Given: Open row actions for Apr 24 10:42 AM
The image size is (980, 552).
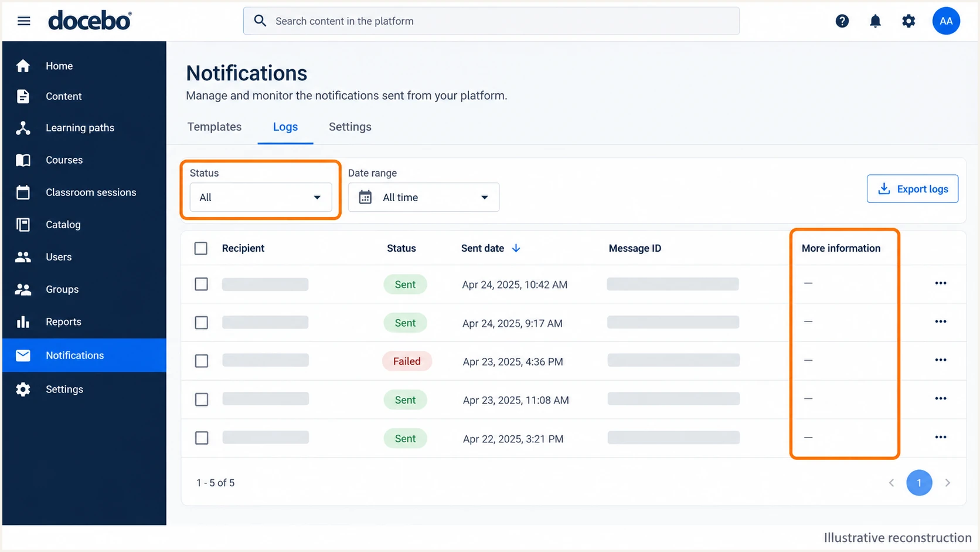Looking at the screenshot, I should pos(941,283).
